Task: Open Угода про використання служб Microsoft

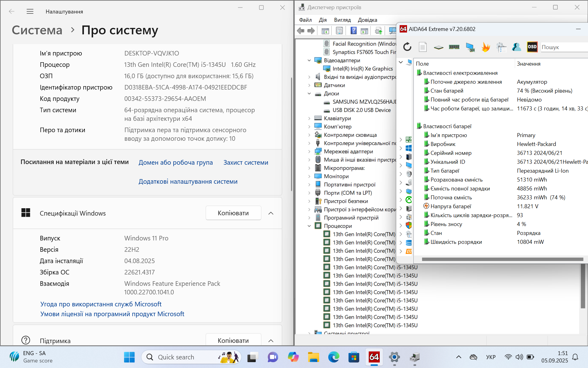Action: (x=101, y=304)
